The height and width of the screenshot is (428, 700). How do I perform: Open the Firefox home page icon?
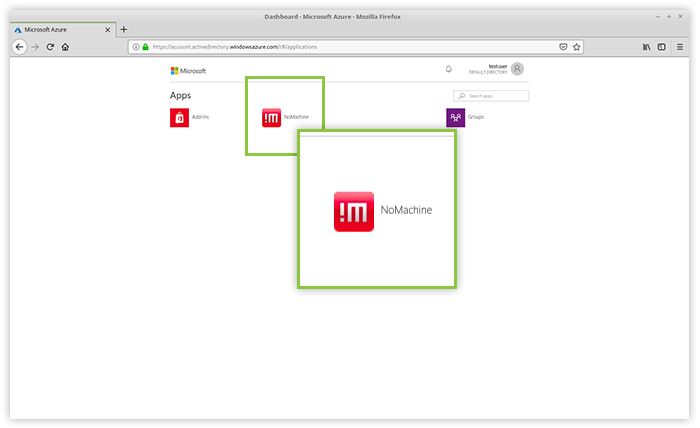65,47
